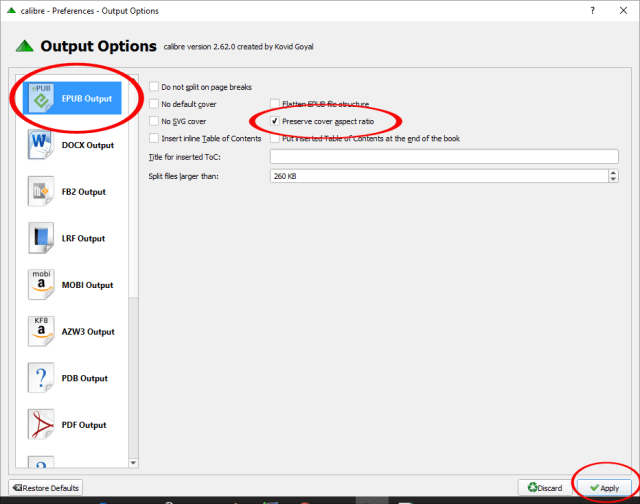Uncheck Preserve cover aspect ratio
640x504 pixels.
coord(275,121)
